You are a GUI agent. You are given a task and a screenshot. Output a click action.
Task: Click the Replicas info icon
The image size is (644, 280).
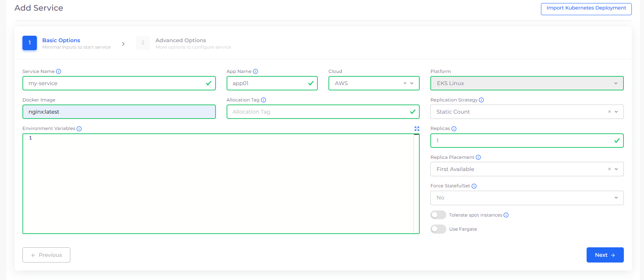pos(454,129)
